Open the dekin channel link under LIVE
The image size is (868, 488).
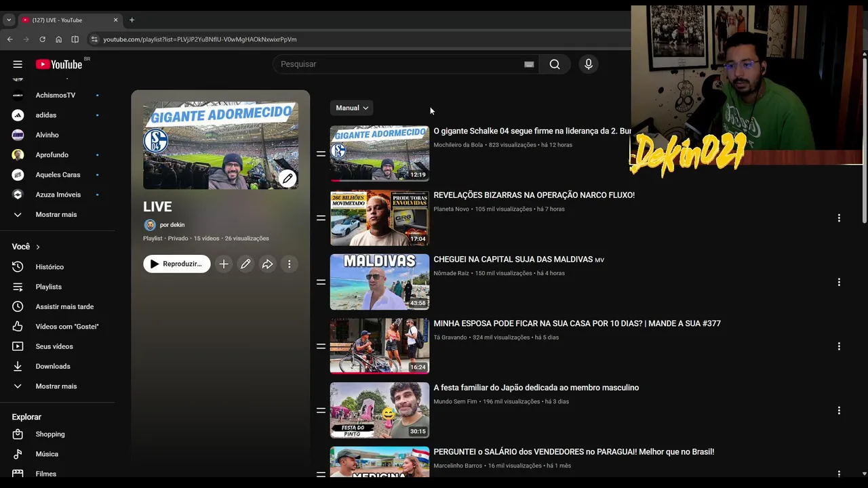172,225
